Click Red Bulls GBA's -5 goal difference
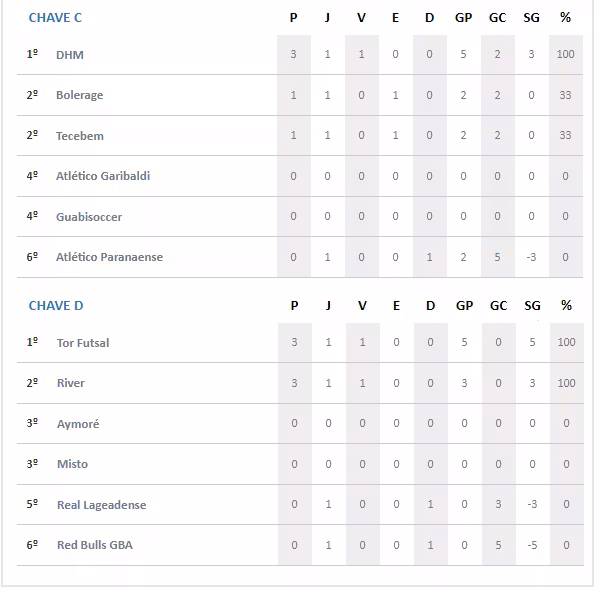The width and height of the screenshot is (600, 592). click(532, 545)
